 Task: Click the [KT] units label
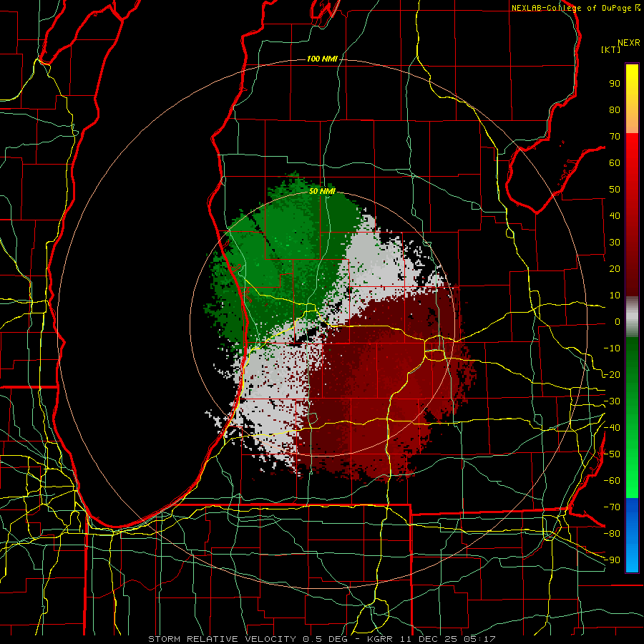click(x=611, y=49)
